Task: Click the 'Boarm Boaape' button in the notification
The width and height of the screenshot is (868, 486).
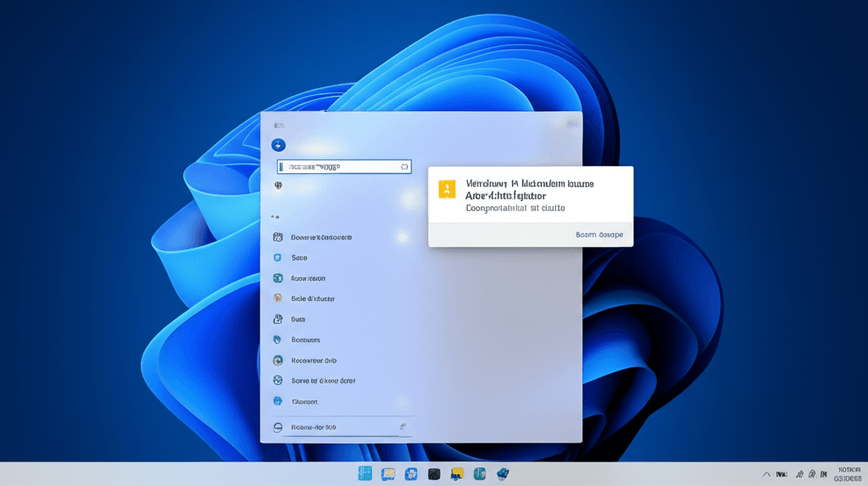Action: click(599, 235)
